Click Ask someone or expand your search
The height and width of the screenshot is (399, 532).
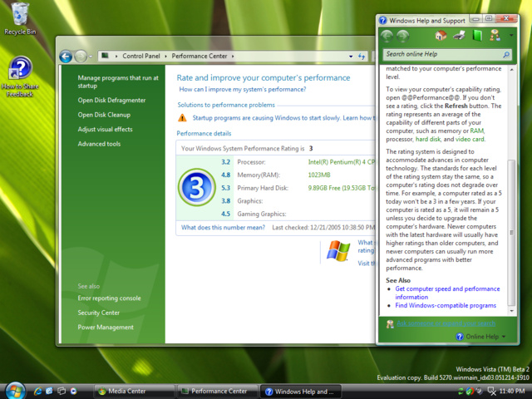(x=446, y=323)
